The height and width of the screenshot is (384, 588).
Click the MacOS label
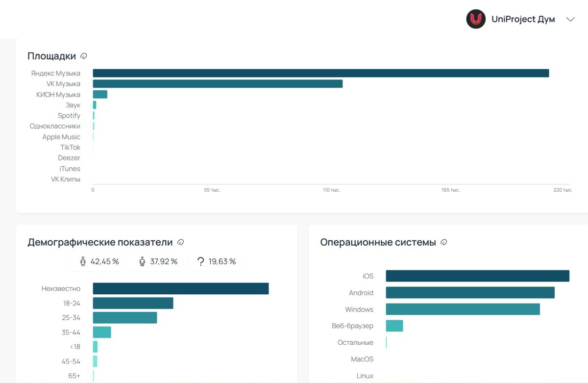click(x=362, y=359)
